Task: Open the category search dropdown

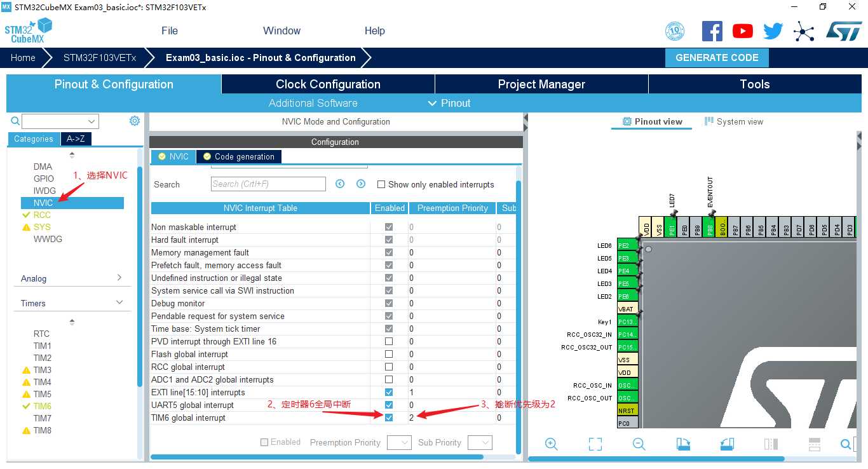Action: click(x=92, y=121)
